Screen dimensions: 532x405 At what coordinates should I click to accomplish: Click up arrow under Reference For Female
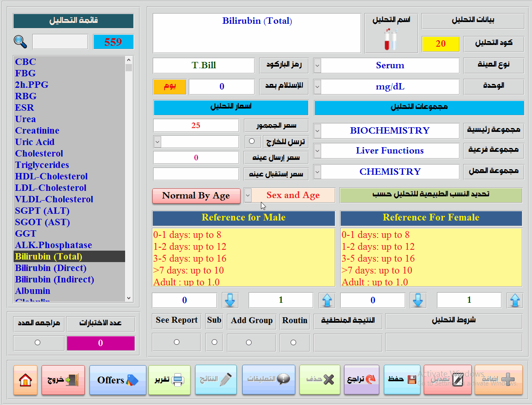coord(515,300)
